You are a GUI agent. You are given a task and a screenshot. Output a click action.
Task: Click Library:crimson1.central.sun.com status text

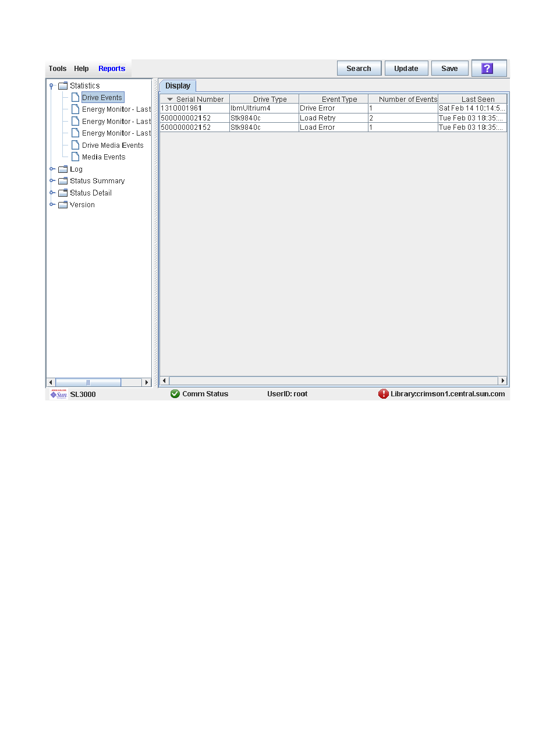tap(448, 394)
